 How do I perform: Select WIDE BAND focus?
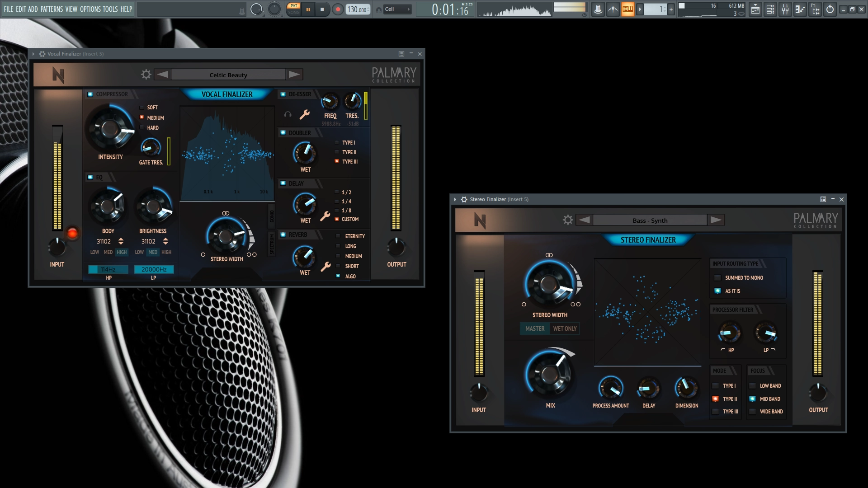[752, 411]
